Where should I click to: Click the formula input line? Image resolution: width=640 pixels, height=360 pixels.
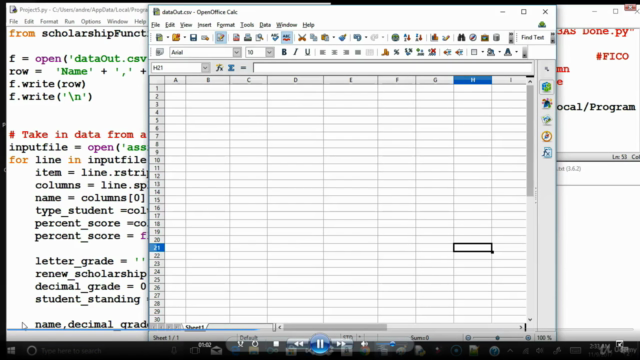click(393, 68)
